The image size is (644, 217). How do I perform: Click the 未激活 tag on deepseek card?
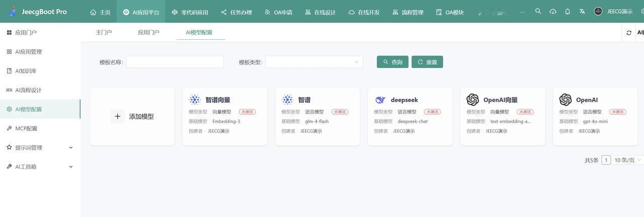coord(432,112)
